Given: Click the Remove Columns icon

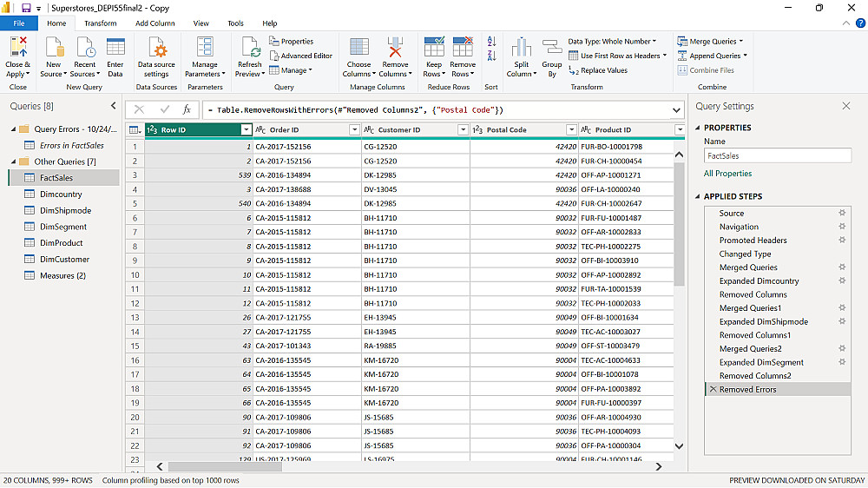Looking at the screenshot, I should pyautogui.click(x=395, y=48).
